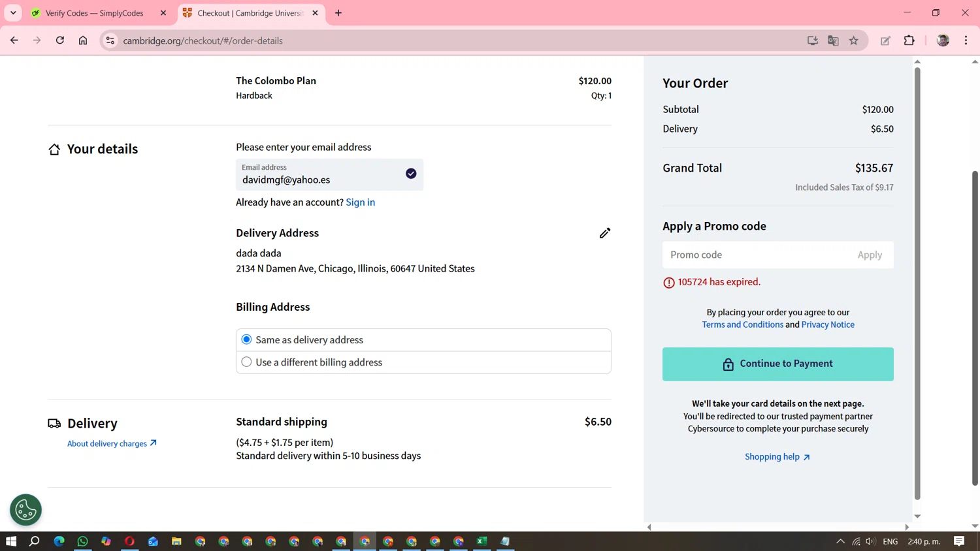
Task: Open About delivery charges link
Action: [x=112, y=443]
